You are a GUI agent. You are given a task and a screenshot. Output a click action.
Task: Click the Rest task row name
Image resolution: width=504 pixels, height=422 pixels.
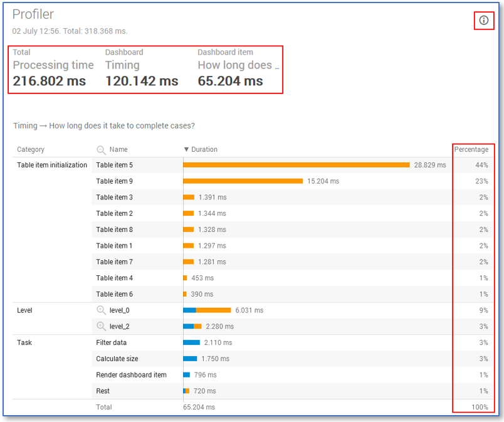pyautogui.click(x=103, y=391)
